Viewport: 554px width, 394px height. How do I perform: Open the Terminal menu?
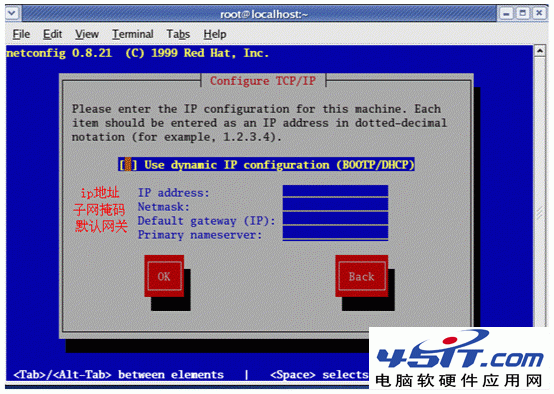(x=132, y=34)
